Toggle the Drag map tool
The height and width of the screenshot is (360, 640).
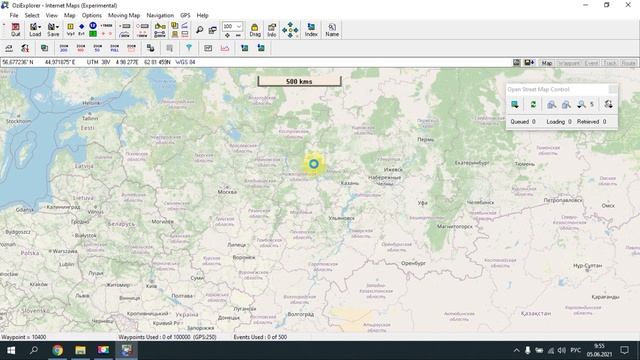(255, 30)
